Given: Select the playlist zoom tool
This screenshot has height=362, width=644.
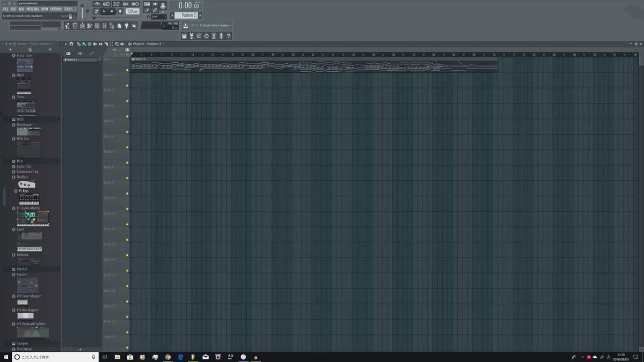Looking at the screenshot, I should [x=116, y=44].
